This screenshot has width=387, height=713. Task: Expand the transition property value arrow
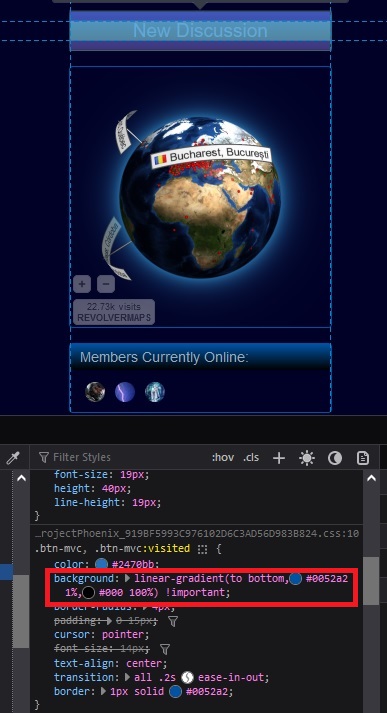click(127, 678)
